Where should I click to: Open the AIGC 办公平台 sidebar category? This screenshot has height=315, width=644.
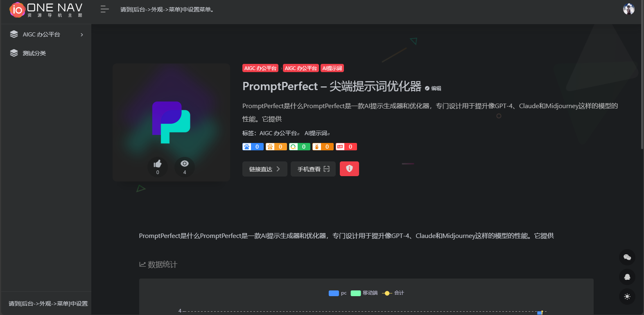41,34
